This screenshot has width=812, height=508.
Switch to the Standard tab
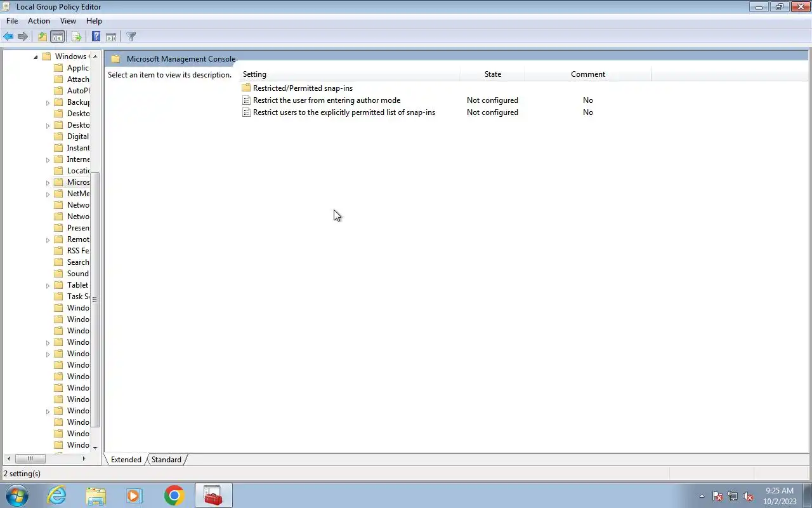pos(166,460)
